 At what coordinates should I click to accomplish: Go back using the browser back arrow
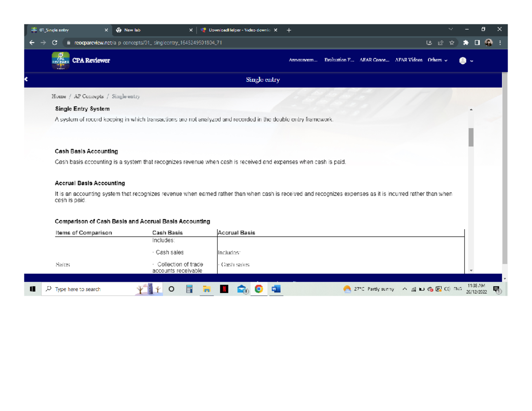click(x=31, y=43)
